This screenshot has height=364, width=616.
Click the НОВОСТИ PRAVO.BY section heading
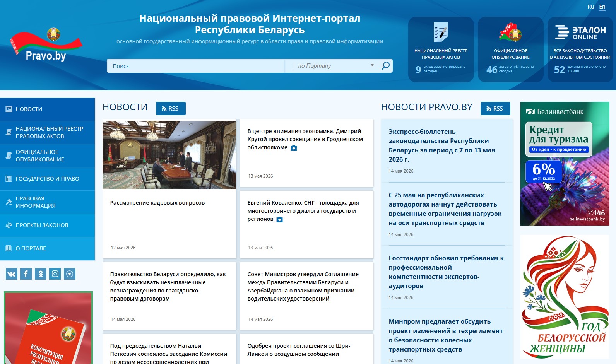tap(427, 107)
